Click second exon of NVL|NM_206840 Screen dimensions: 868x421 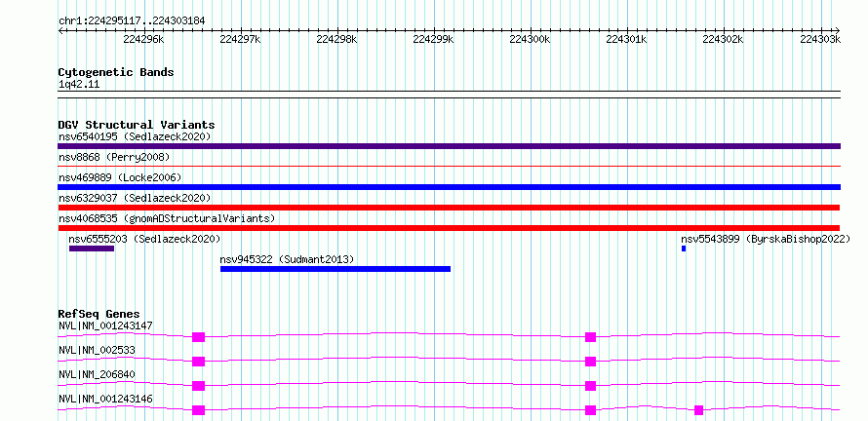click(x=590, y=386)
